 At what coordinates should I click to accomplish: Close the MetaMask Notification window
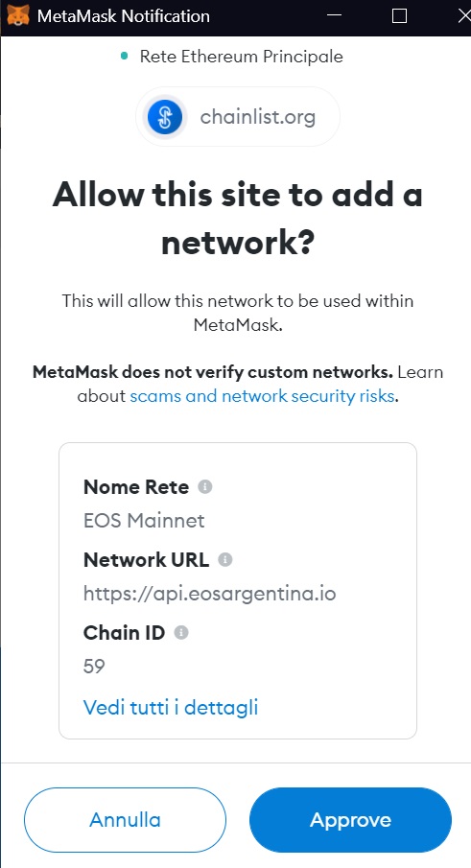click(463, 15)
